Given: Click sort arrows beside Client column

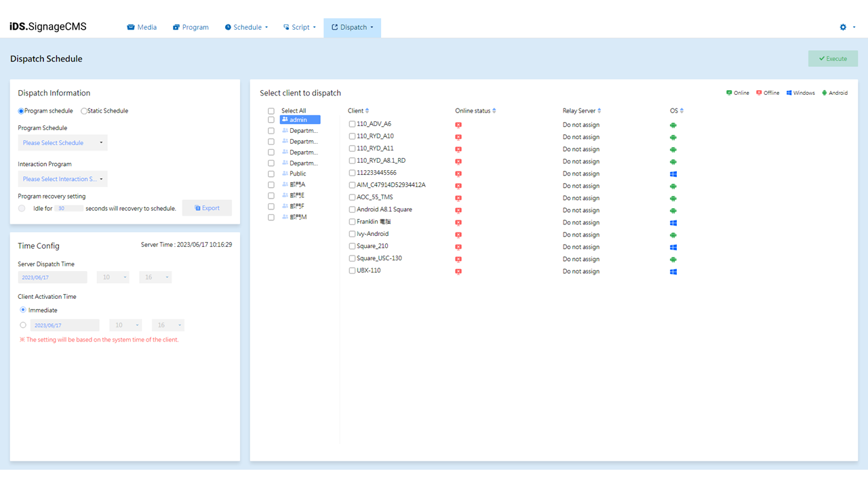Looking at the screenshot, I should coord(368,111).
